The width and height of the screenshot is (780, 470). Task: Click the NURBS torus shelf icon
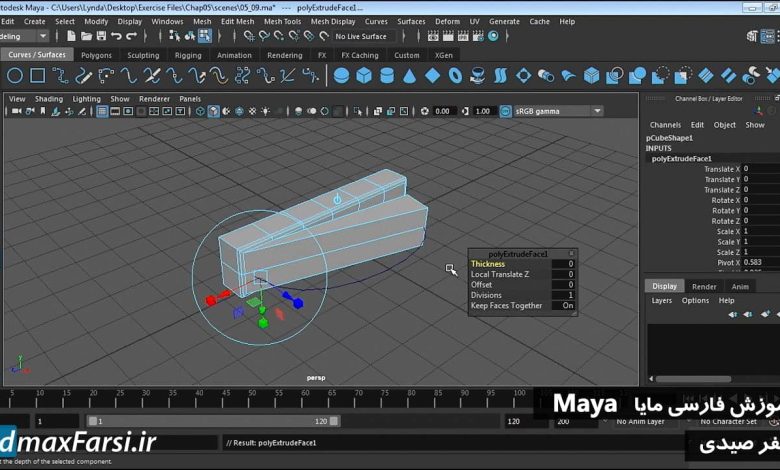coord(455,75)
